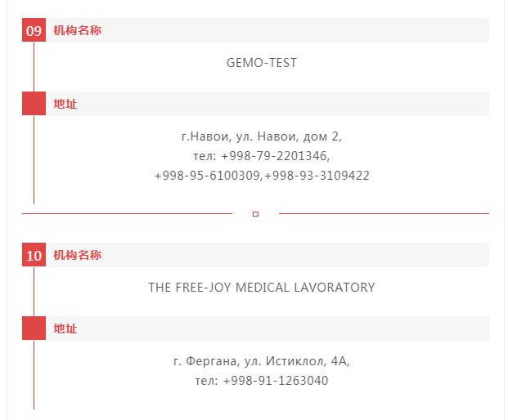Click the GEMO-TEST institution name
This screenshot has width=508, height=420.
click(x=262, y=63)
